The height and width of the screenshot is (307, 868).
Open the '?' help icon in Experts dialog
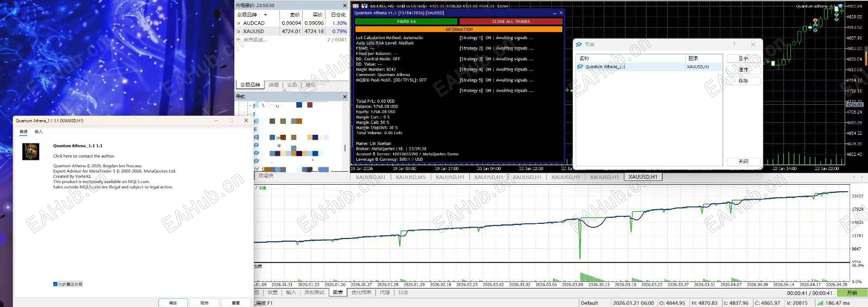coord(735,45)
